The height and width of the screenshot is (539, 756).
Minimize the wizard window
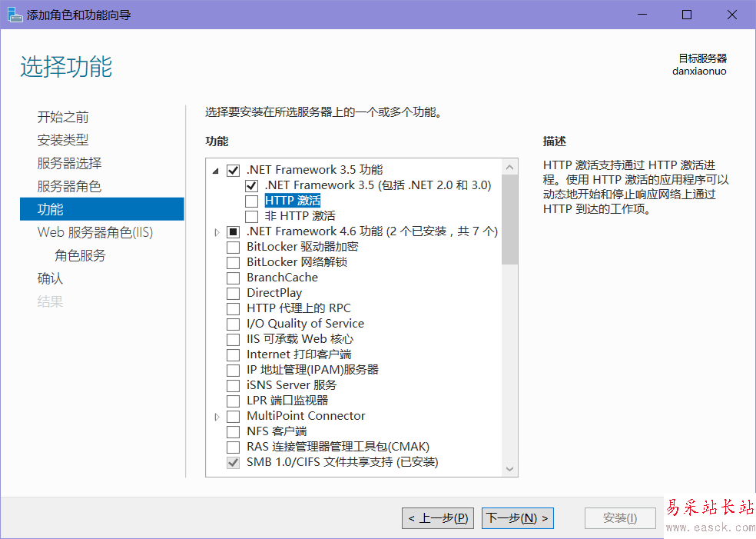point(642,15)
